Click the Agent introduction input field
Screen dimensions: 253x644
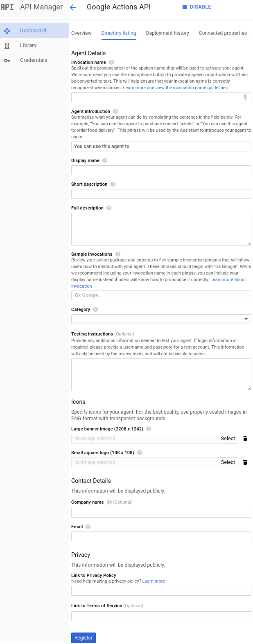[x=161, y=146]
